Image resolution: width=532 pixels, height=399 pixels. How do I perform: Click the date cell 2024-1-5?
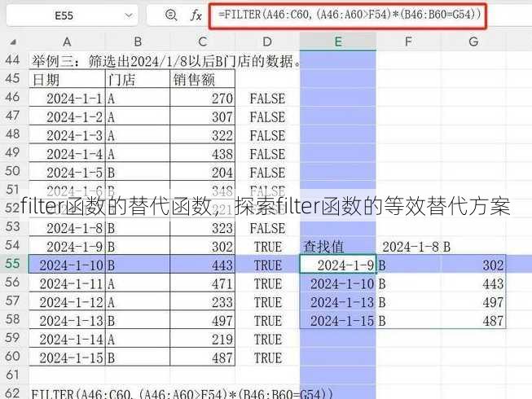pos(67,173)
